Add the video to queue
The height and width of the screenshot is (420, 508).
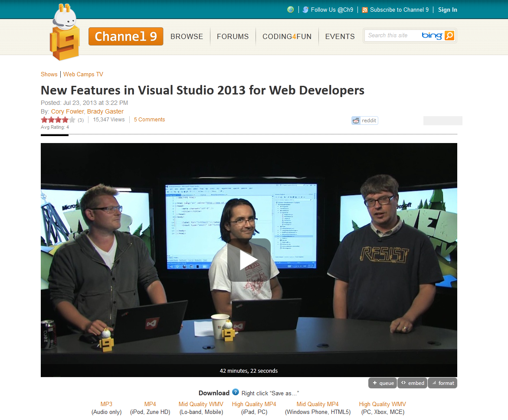pos(383,383)
